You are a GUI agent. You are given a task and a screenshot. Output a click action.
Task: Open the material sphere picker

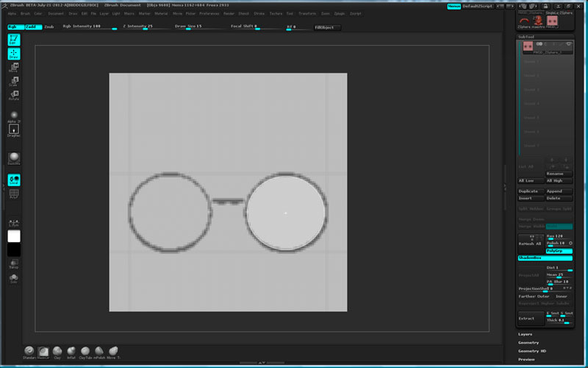pos(14,158)
